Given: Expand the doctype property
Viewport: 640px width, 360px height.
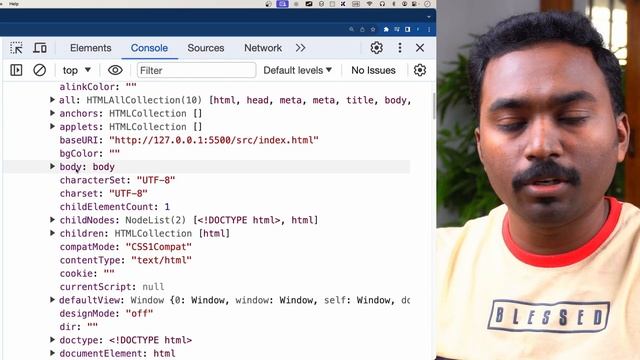Looking at the screenshot, I should 52,340.
